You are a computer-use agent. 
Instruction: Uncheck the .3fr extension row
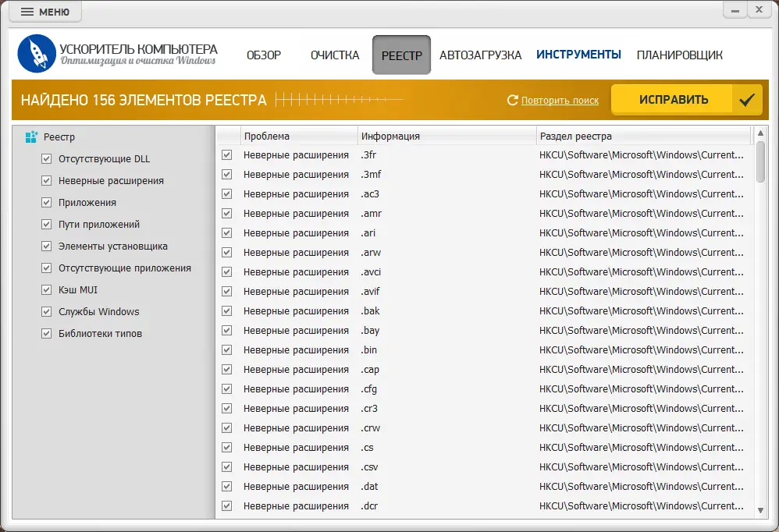[x=226, y=154]
